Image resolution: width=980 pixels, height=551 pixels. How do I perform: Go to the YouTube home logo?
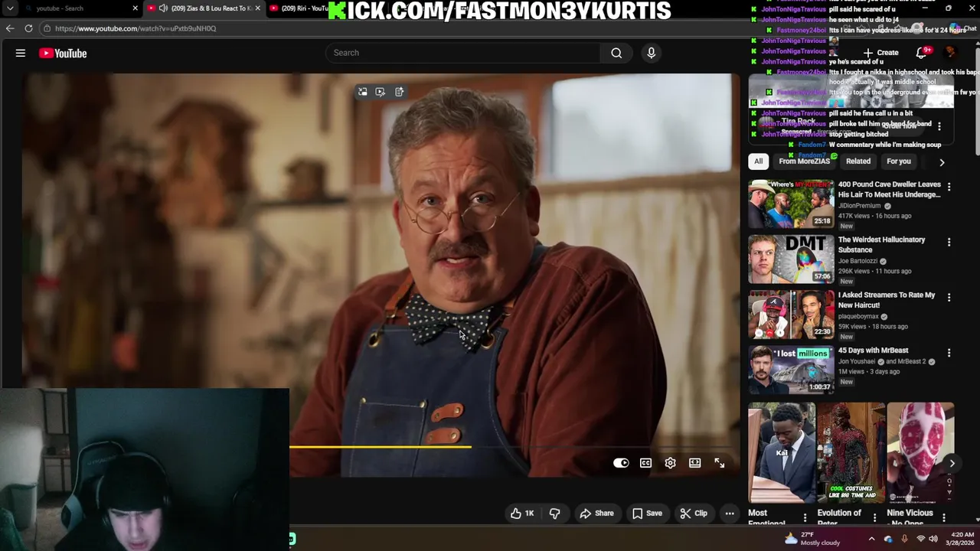[x=63, y=53]
